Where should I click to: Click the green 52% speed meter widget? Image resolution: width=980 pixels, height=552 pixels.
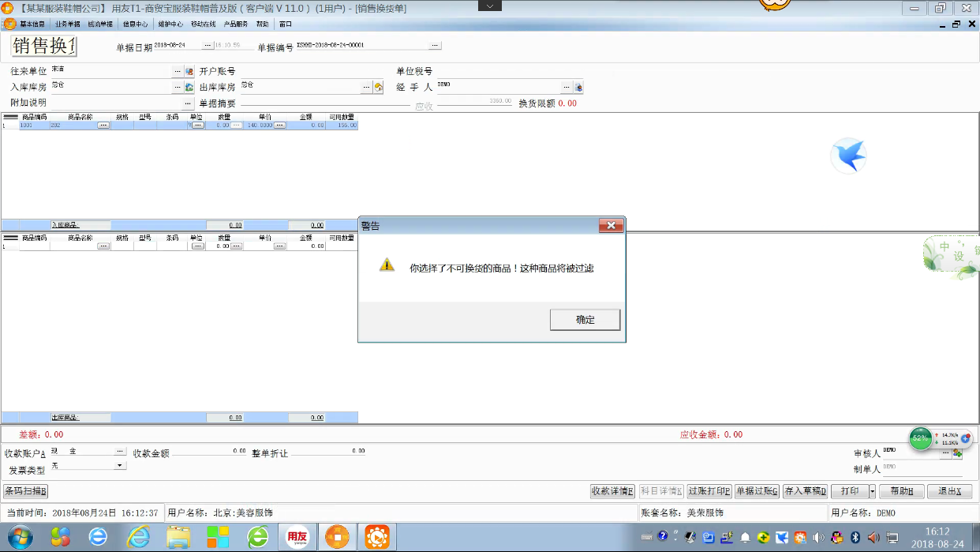point(920,437)
